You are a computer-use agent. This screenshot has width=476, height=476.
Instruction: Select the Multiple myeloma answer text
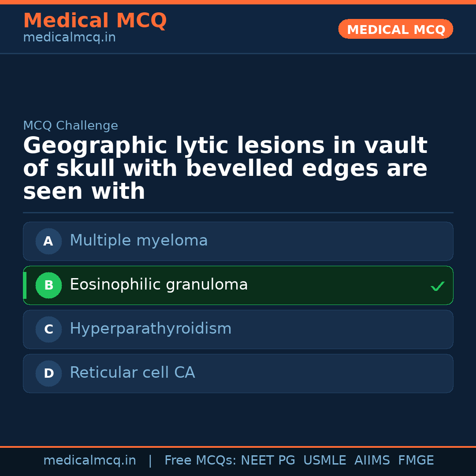(x=138, y=241)
